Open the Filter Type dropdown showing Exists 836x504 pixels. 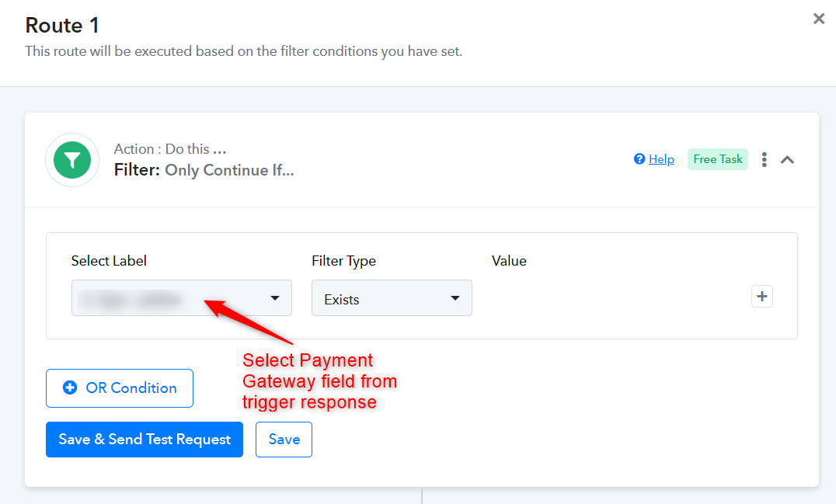coord(392,298)
